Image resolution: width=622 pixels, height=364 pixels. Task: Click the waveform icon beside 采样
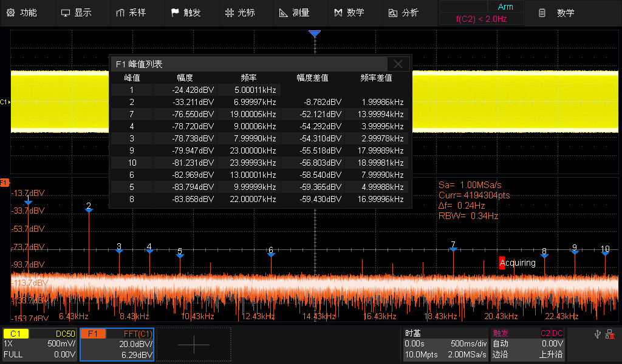click(120, 13)
